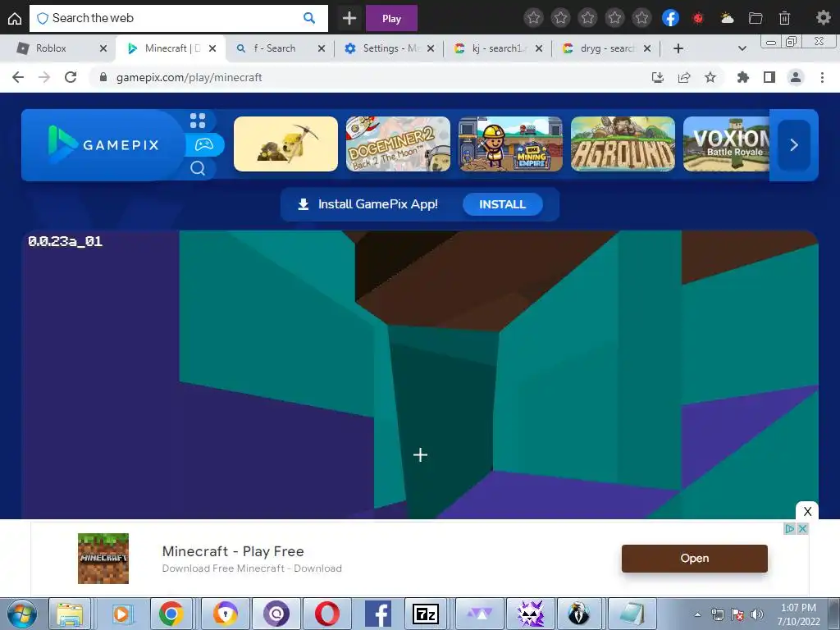Click the red ladybug icon
840x630 pixels.
tap(697, 18)
